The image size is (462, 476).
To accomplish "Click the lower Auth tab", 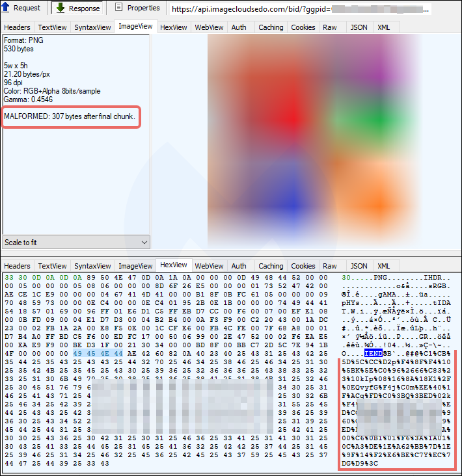I will pyautogui.click(x=239, y=266).
